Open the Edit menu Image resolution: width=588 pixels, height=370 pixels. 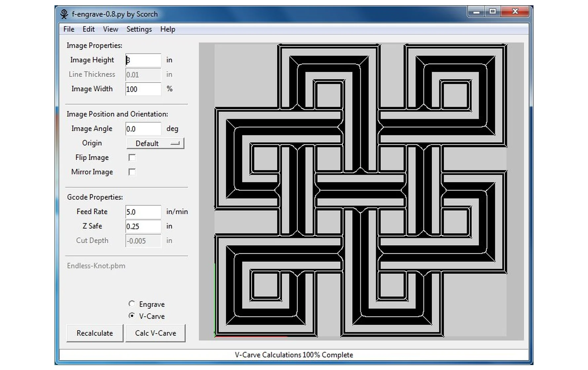[89, 29]
